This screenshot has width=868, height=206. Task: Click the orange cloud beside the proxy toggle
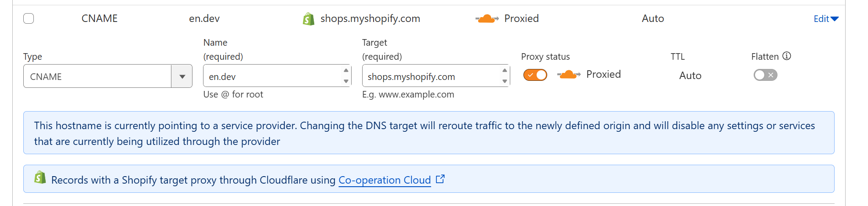(x=568, y=75)
